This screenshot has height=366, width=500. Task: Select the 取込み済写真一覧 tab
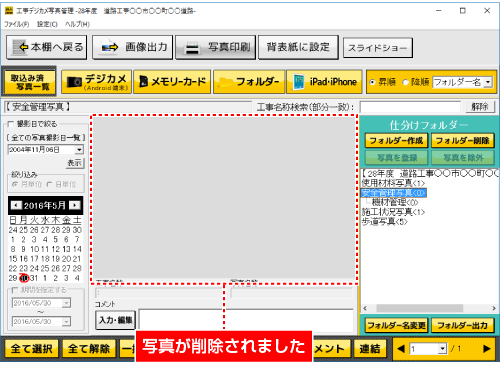[29, 82]
